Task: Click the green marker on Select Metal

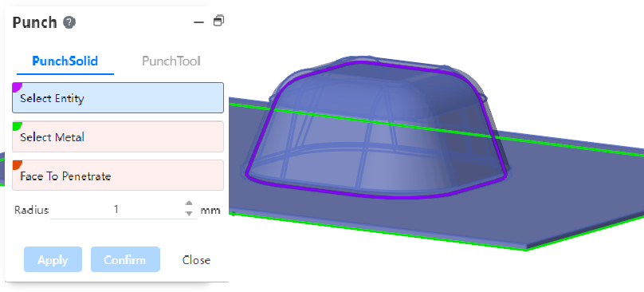Action: point(17,126)
